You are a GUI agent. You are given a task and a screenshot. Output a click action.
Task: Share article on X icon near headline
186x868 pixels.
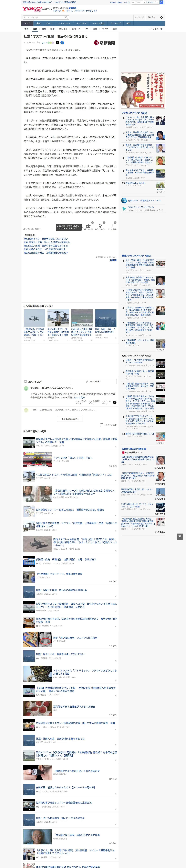(57, 43)
